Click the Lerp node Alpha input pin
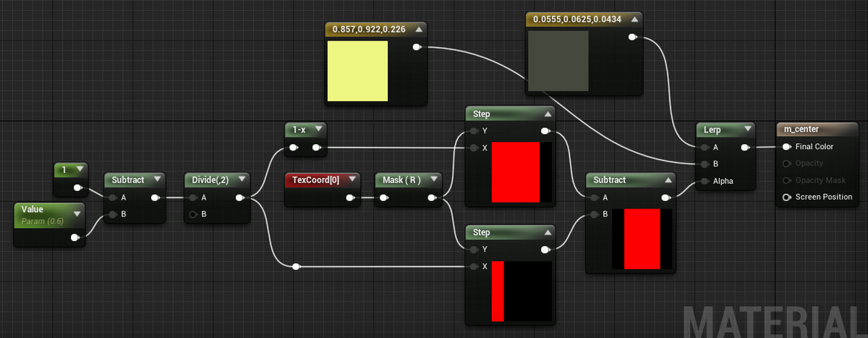Viewport: 868px width, 338px height. [x=705, y=181]
